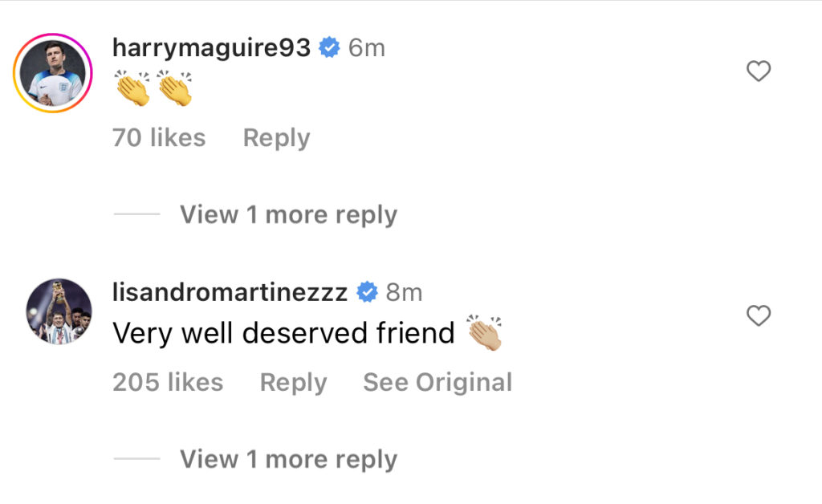Click the first clapping hands emoji
The height and width of the screenshot is (504, 822).
132,88
